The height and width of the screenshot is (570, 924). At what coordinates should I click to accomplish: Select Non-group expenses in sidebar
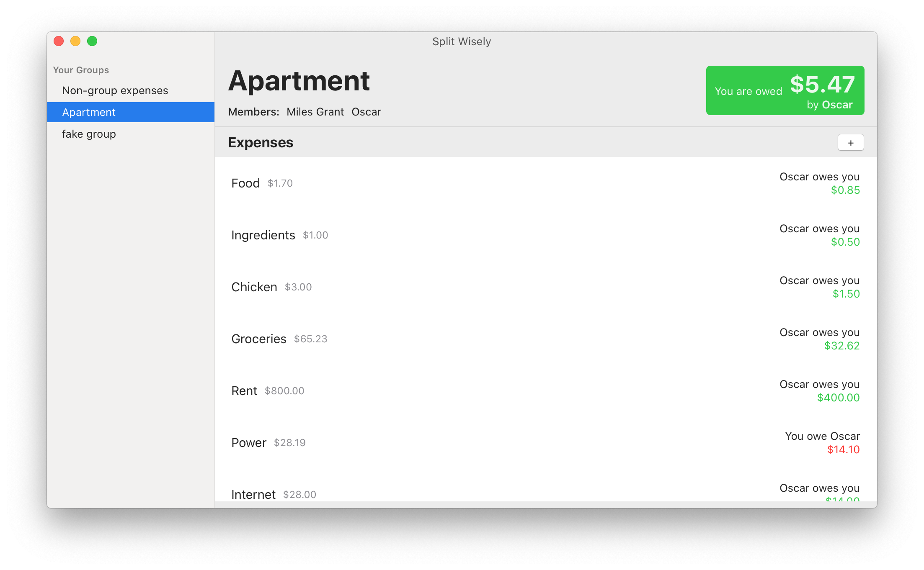pos(115,90)
